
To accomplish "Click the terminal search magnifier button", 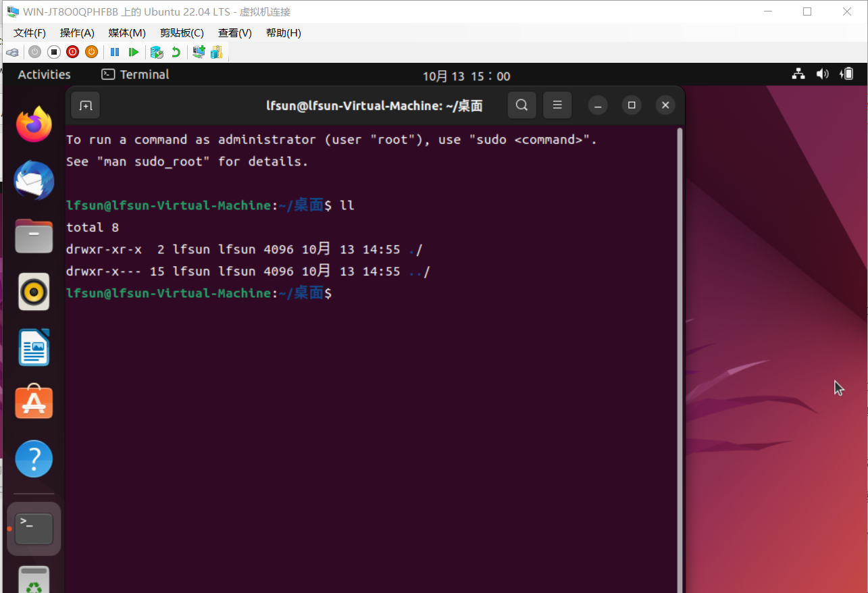I will coord(521,105).
